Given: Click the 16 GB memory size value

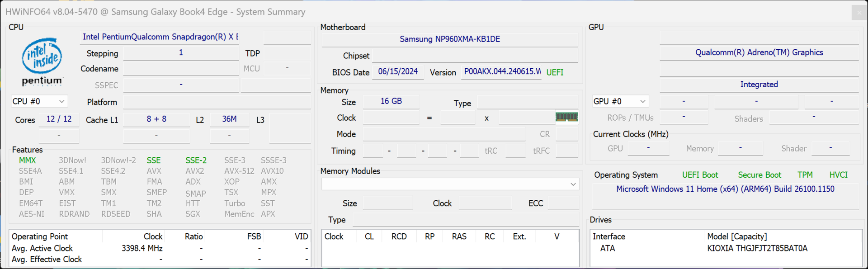Looking at the screenshot, I should click(391, 101).
